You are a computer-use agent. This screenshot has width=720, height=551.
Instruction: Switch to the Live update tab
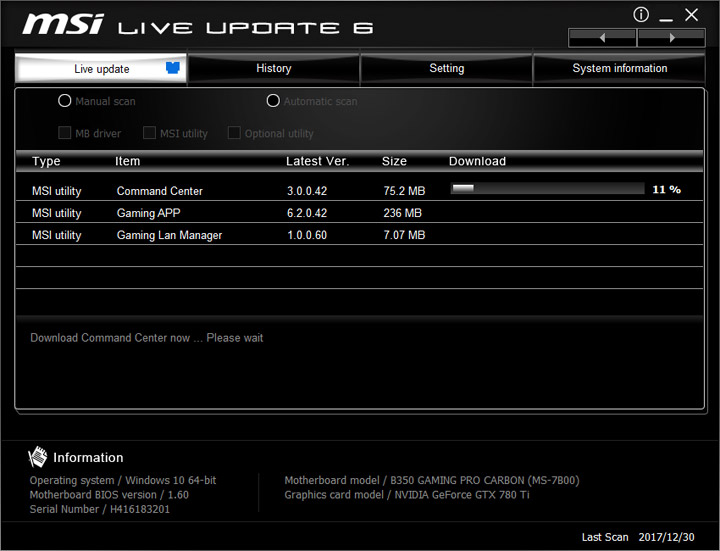101,68
